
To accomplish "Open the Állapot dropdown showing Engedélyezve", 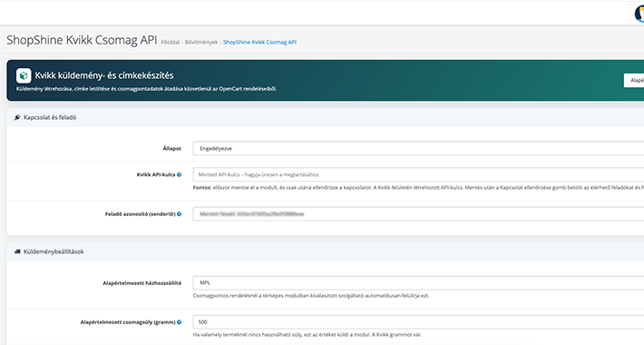I will tap(418, 149).
